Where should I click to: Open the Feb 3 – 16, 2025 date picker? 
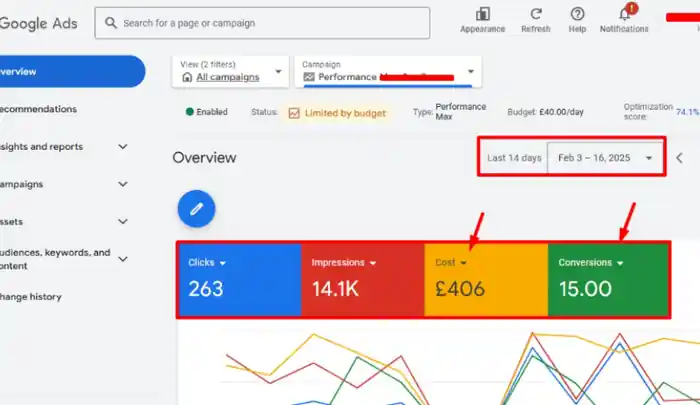(x=605, y=158)
